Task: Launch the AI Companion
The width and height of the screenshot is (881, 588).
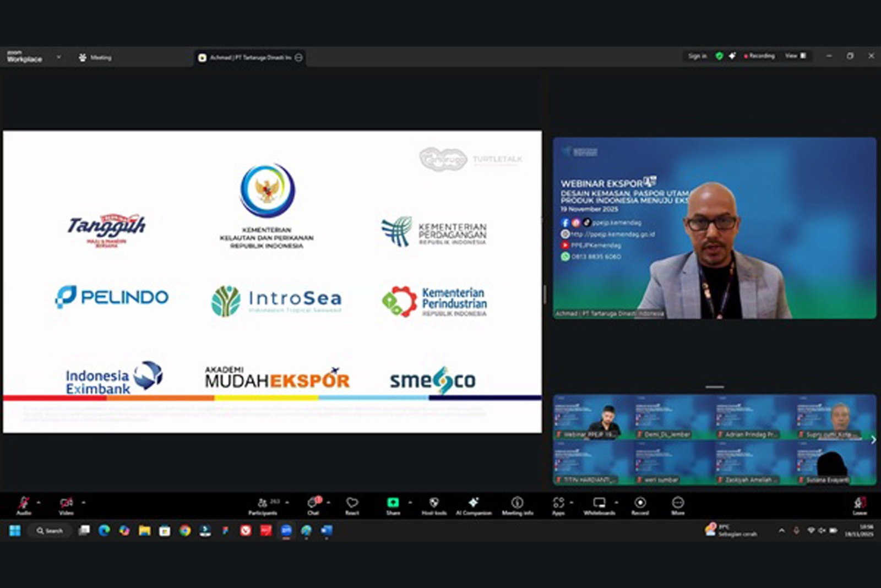Action: [474, 504]
